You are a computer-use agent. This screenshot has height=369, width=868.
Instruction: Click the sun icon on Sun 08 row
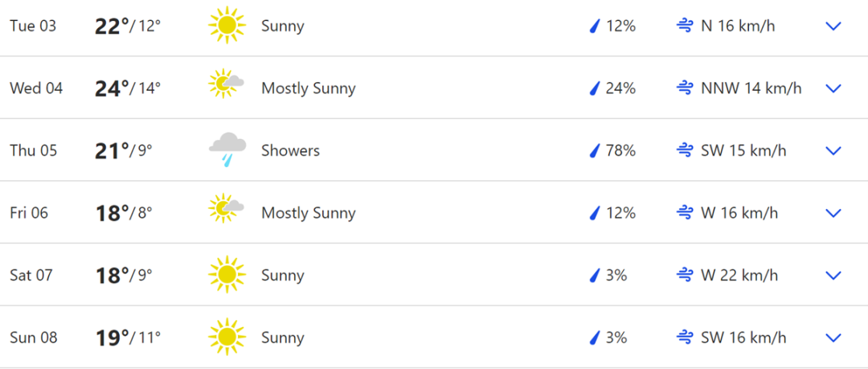coord(227,337)
